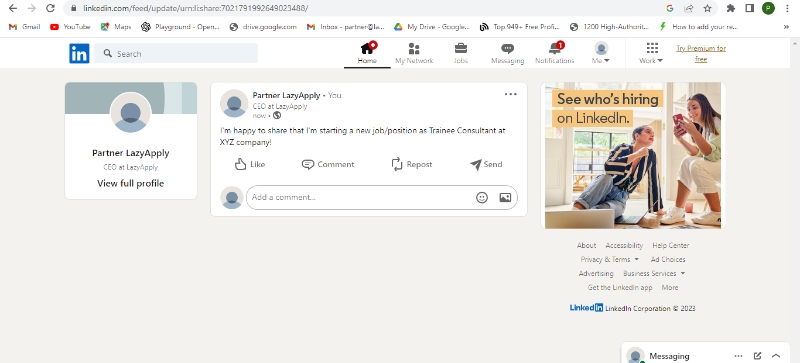The height and width of the screenshot is (363, 800).
Task: Open Ad Choices footer link
Action: 668,259
